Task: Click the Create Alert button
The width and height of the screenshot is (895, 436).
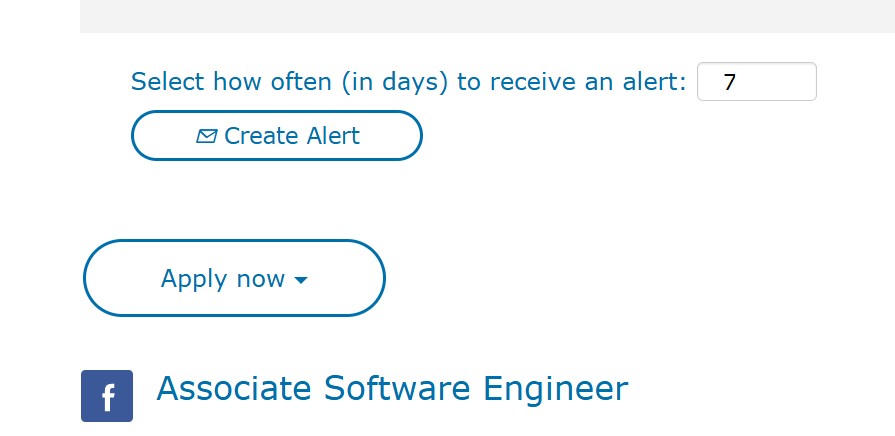Action: pos(276,136)
